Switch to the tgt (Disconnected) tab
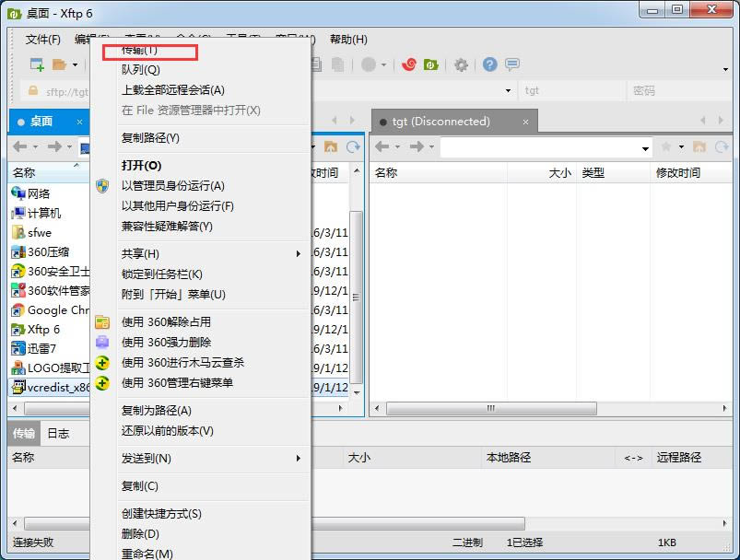Screen dimensions: 740x560 coord(441,122)
